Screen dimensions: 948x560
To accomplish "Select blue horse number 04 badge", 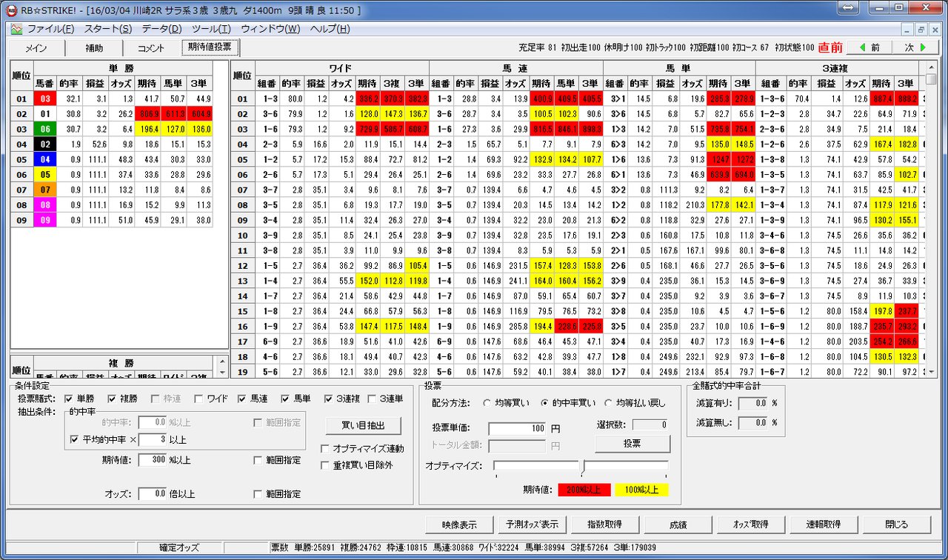I will click(44, 159).
